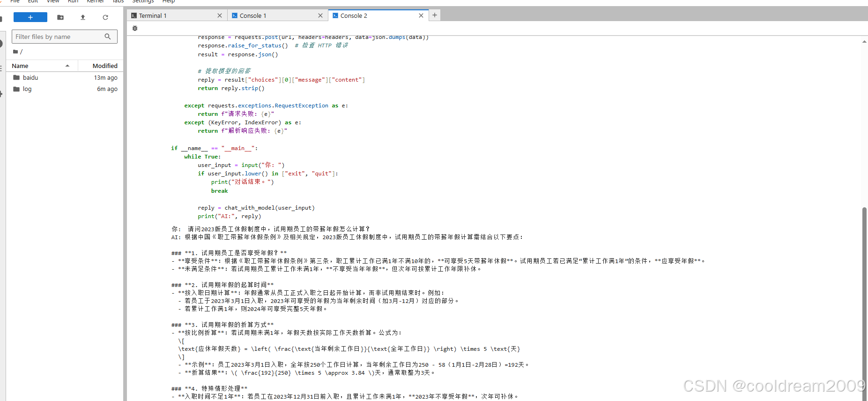Close the Console 2 tab
The image size is (868, 401).
click(421, 15)
